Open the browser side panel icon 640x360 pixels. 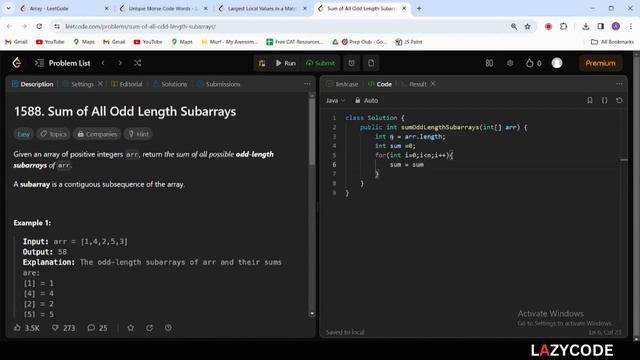coord(601,27)
